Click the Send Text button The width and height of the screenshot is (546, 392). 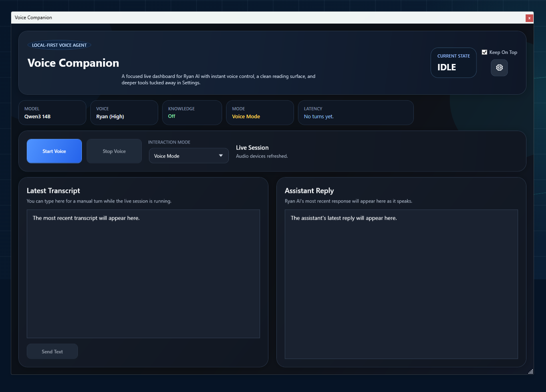52,352
